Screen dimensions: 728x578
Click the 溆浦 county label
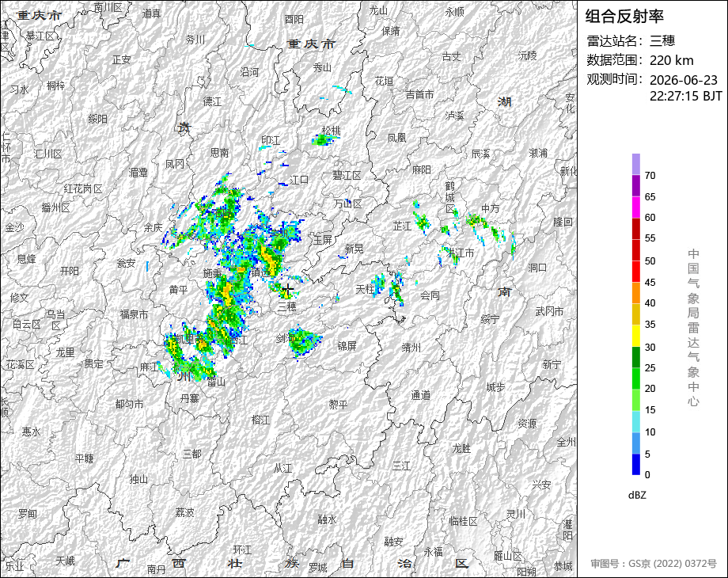pyautogui.click(x=538, y=153)
